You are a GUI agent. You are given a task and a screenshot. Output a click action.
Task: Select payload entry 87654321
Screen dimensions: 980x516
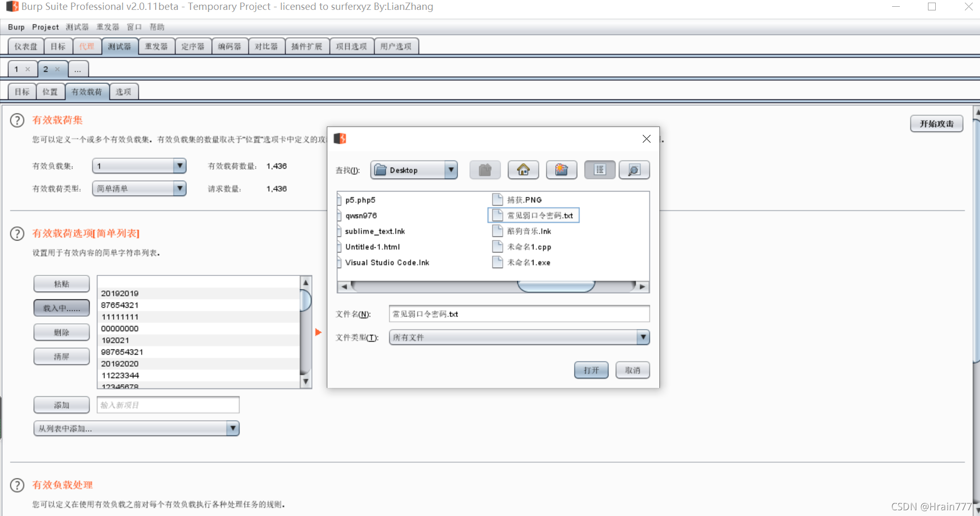198,305
